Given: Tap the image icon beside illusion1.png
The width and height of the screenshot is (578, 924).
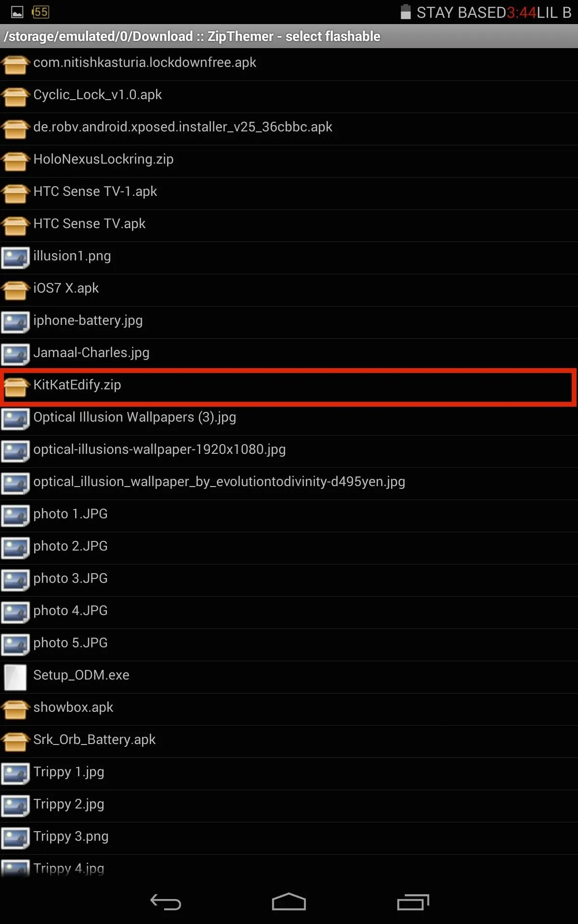Looking at the screenshot, I should click(15, 257).
